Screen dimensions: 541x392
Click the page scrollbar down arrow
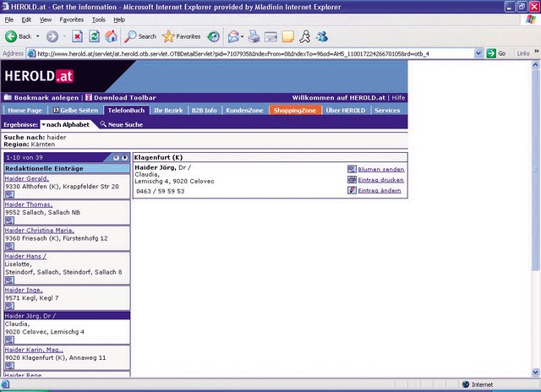pyautogui.click(x=535, y=373)
